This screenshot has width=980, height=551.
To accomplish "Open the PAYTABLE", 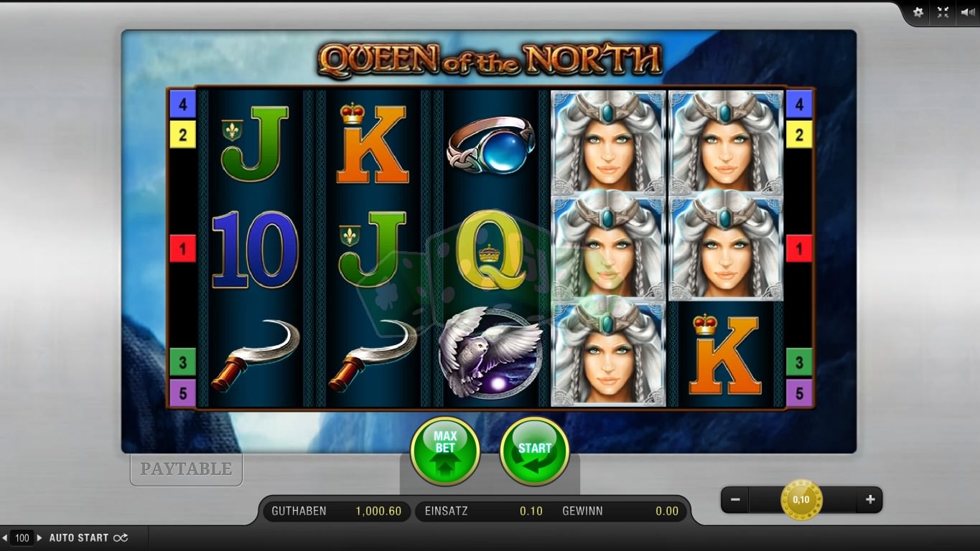I will 186,469.
